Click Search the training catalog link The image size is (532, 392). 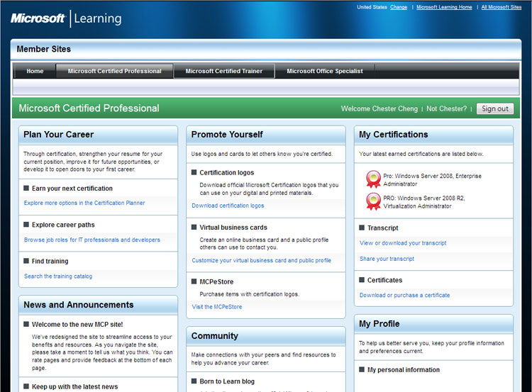(x=58, y=276)
